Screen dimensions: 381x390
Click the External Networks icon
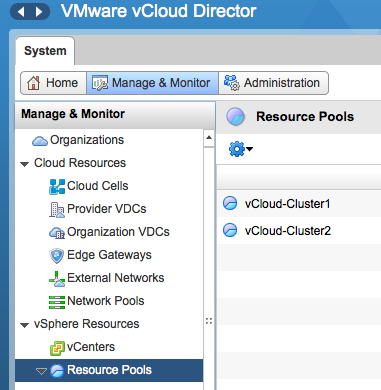(x=57, y=279)
